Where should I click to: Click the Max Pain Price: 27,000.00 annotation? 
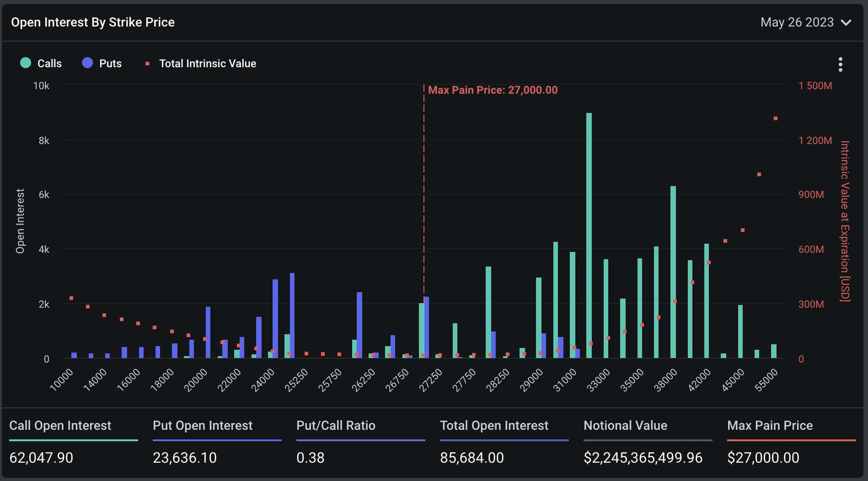point(493,90)
